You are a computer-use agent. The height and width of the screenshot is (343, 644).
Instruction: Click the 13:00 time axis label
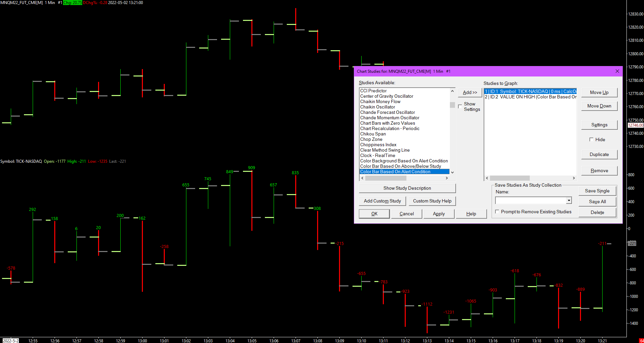pyautogui.click(x=142, y=341)
